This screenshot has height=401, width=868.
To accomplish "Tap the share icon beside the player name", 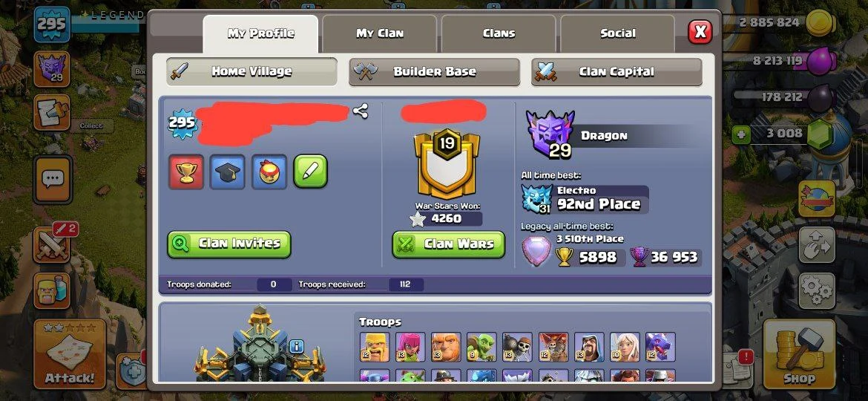I will (361, 111).
